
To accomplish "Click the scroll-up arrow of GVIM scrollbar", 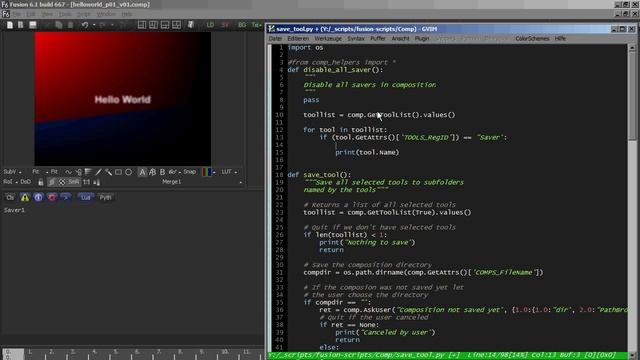I will click(632, 48).
